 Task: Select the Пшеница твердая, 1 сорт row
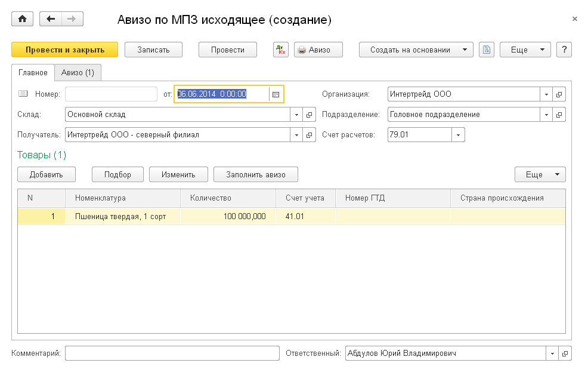coord(119,216)
